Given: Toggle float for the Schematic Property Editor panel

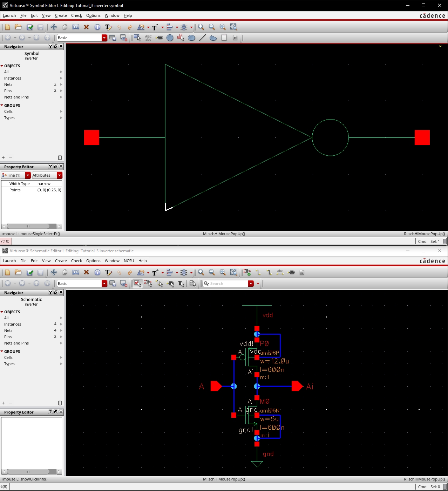Looking at the screenshot, I should (x=56, y=412).
